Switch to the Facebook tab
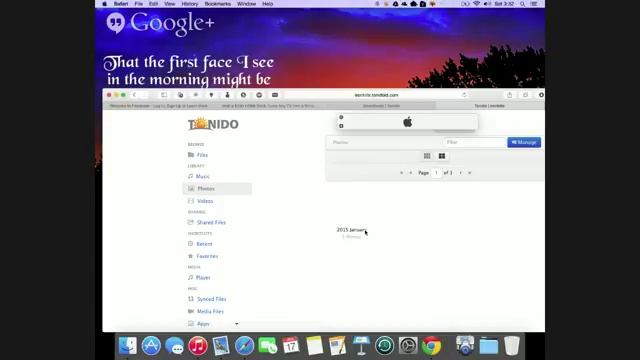Image resolution: width=640 pixels, height=360 pixels. 158,106
